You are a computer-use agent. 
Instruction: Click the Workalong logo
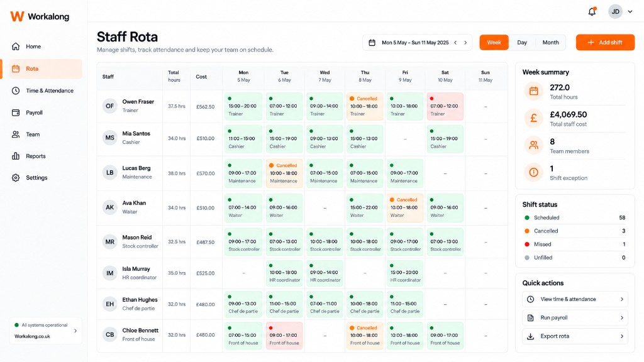coord(40,16)
